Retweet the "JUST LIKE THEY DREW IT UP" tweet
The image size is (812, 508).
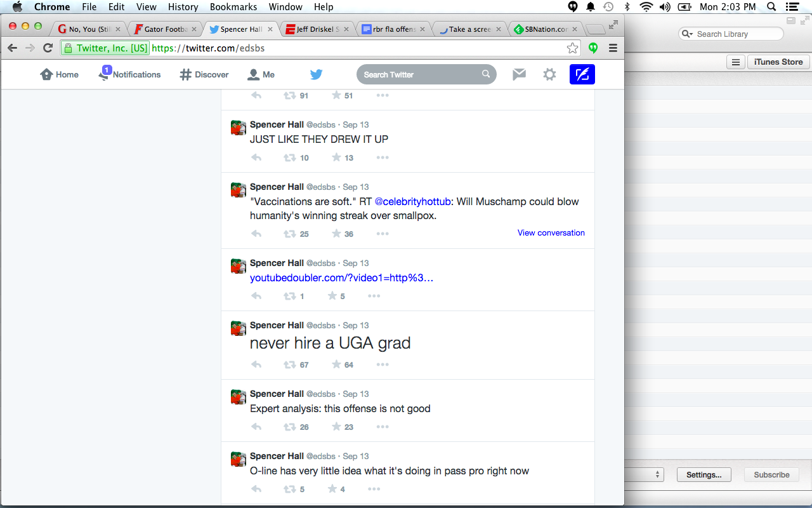pos(289,157)
